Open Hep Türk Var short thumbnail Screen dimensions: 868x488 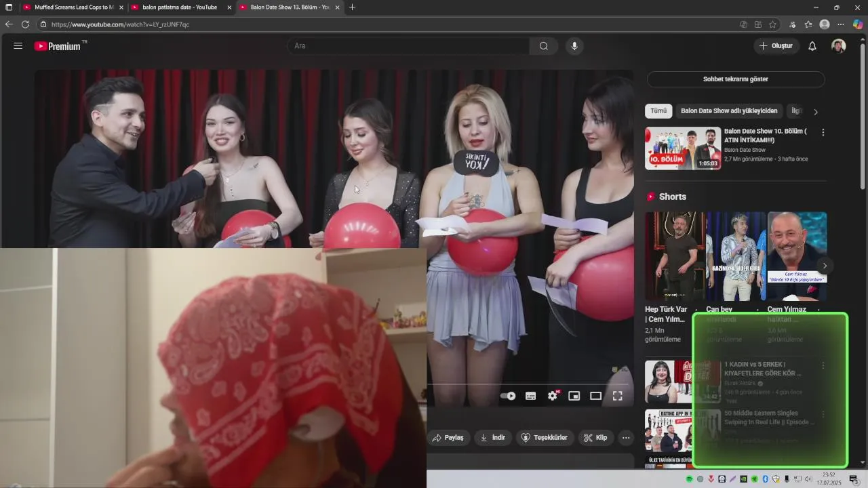pyautogui.click(x=675, y=256)
